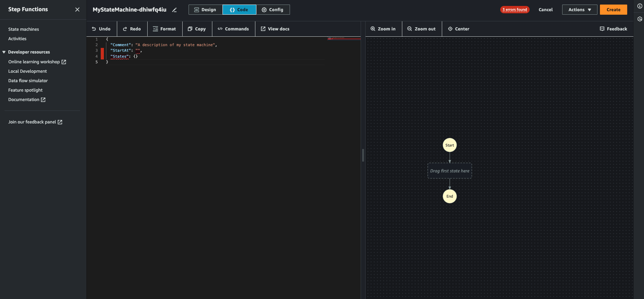The image size is (644, 299).
Task: Select the Code mode toggle
Action: 239,10
